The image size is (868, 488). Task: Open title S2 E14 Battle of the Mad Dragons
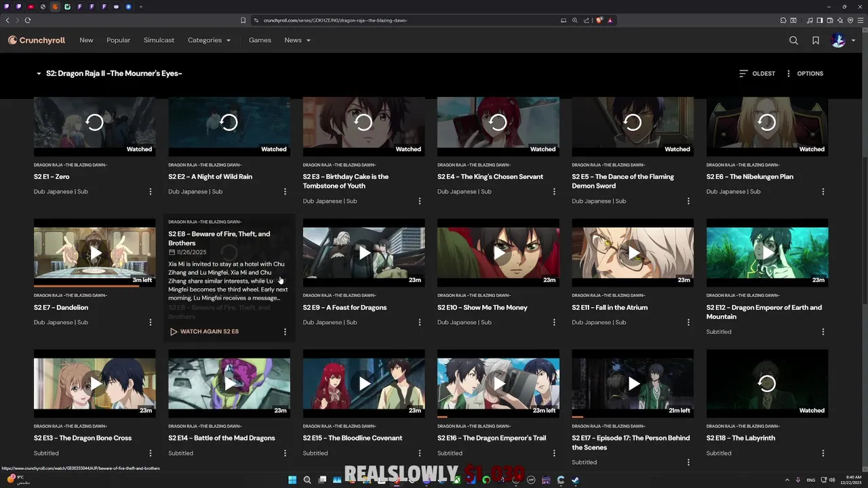point(222,438)
